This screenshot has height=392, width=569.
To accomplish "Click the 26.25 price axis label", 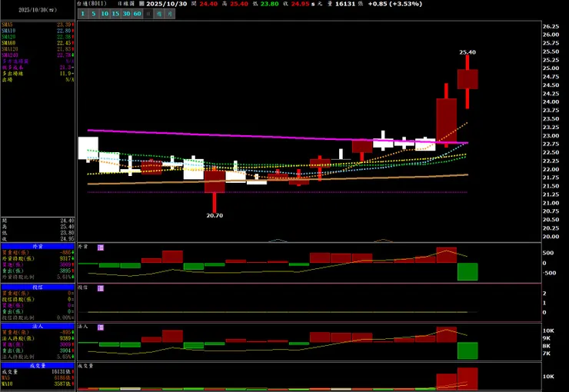I will pos(551,26).
